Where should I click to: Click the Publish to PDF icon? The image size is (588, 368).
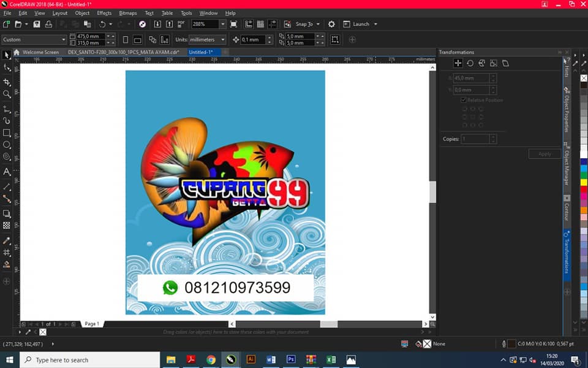point(181,24)
